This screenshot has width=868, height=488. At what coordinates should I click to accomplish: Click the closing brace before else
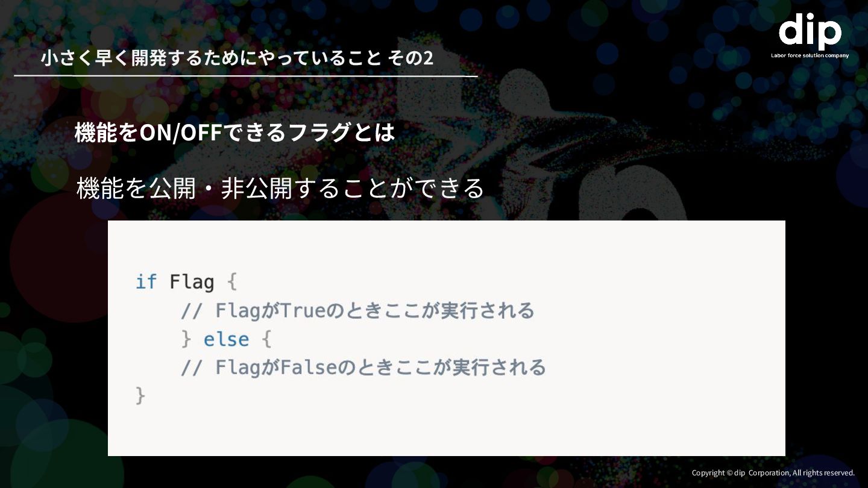186,339
